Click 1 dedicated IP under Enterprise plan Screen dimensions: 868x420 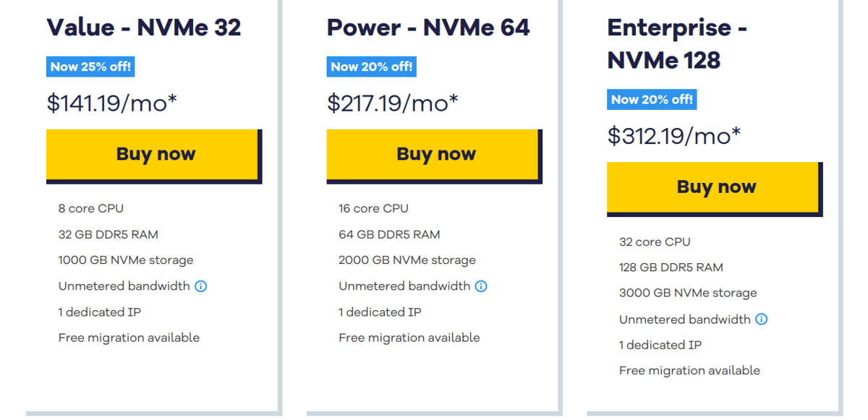660,345
